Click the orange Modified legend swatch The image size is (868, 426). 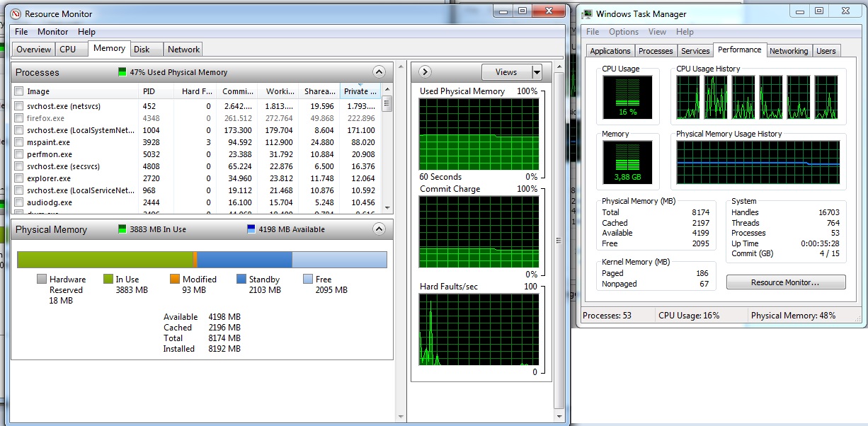[175, 279]
